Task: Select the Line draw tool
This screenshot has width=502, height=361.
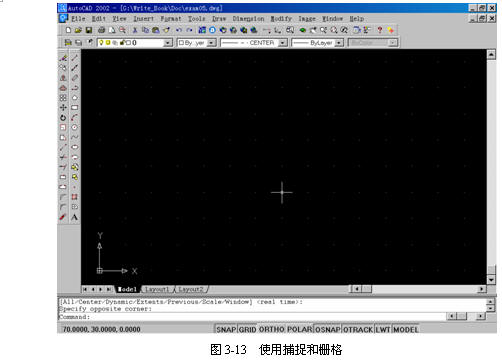Action: pos(75,58)
